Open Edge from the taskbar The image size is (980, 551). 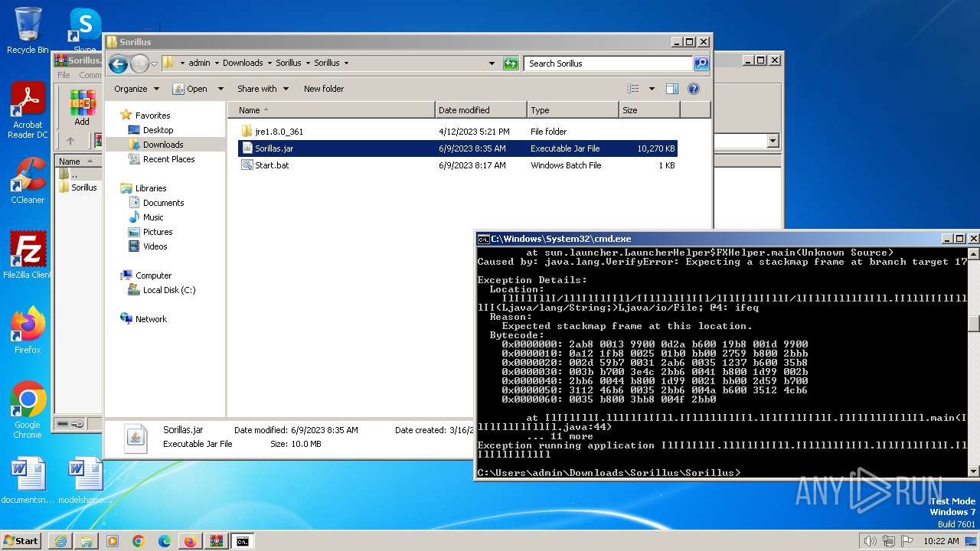[x=165, y=541]
